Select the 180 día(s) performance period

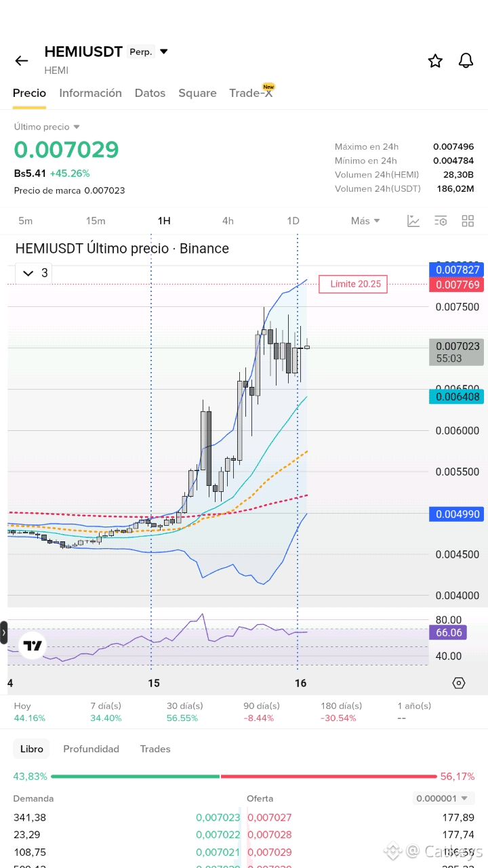341,711
